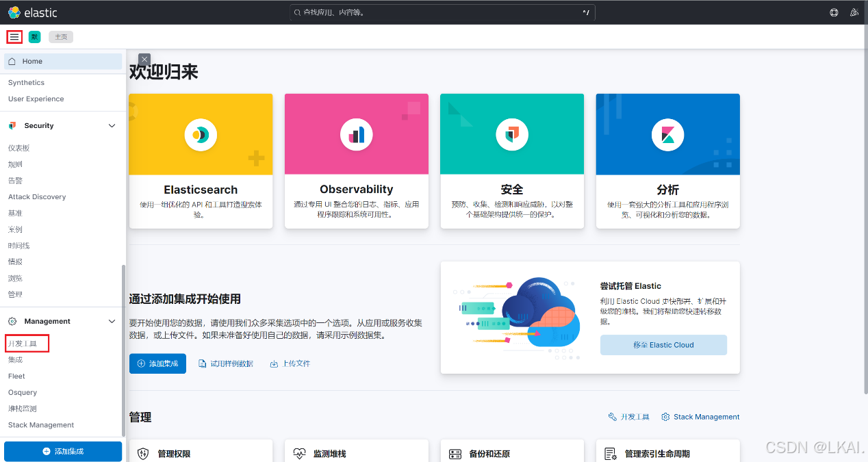868x462 pixels.
Task: Open Attack Discovery in the sidebar
Action: click(37, 197)
